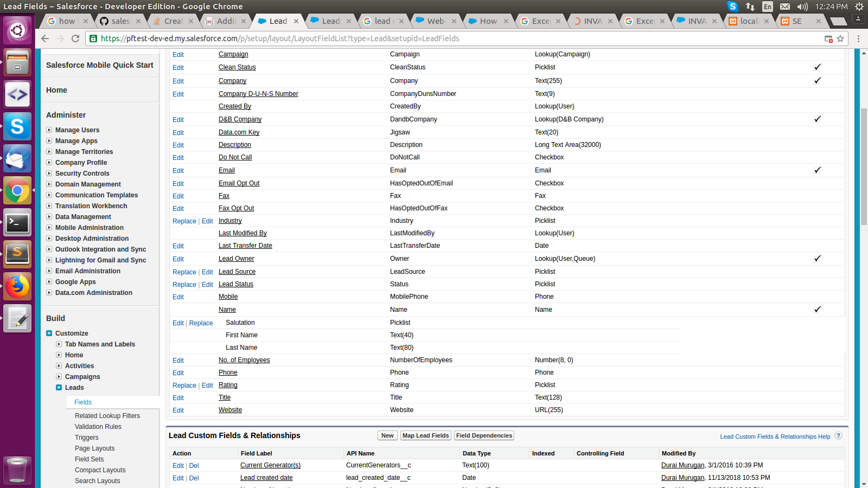
Task: Open the Trash in the dock
Action: 17,470
